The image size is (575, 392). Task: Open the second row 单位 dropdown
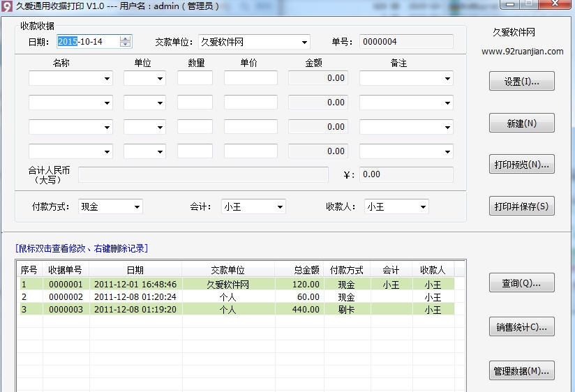[160, 103]
